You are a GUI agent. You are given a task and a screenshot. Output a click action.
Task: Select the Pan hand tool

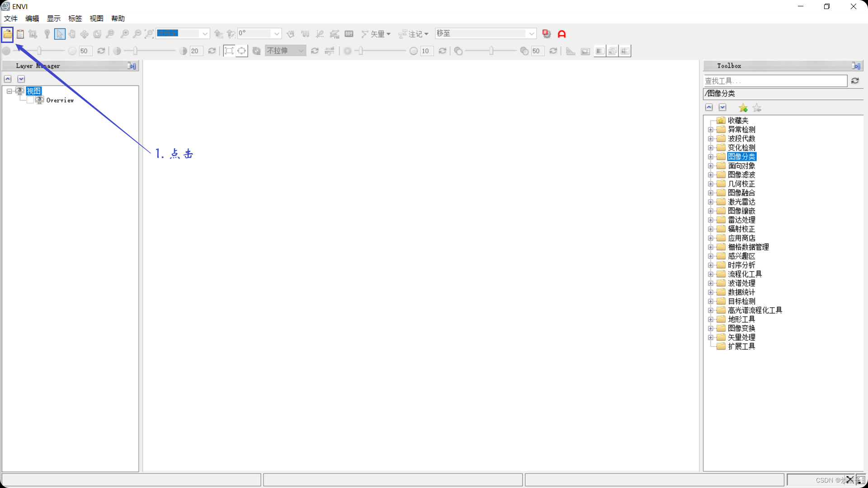pos(72,34)
